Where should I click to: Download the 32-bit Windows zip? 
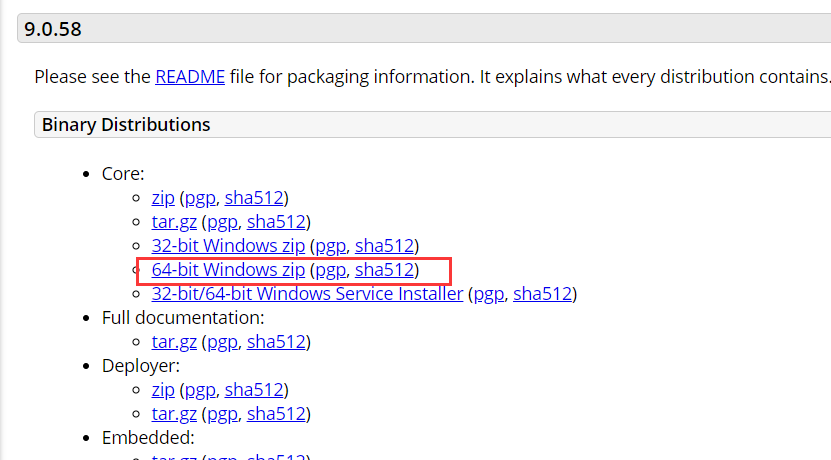tap(228, 246)
